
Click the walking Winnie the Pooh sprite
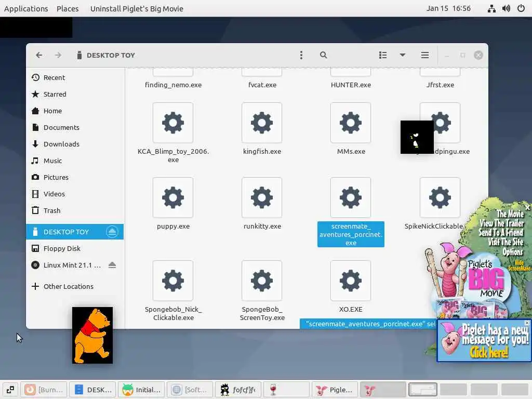tap(92, 335)
